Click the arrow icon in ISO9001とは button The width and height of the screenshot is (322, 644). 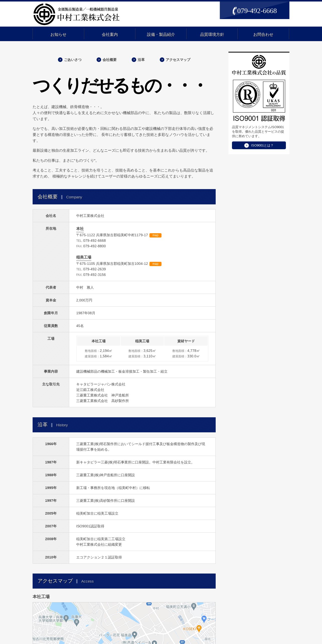(x=247, y=145)
